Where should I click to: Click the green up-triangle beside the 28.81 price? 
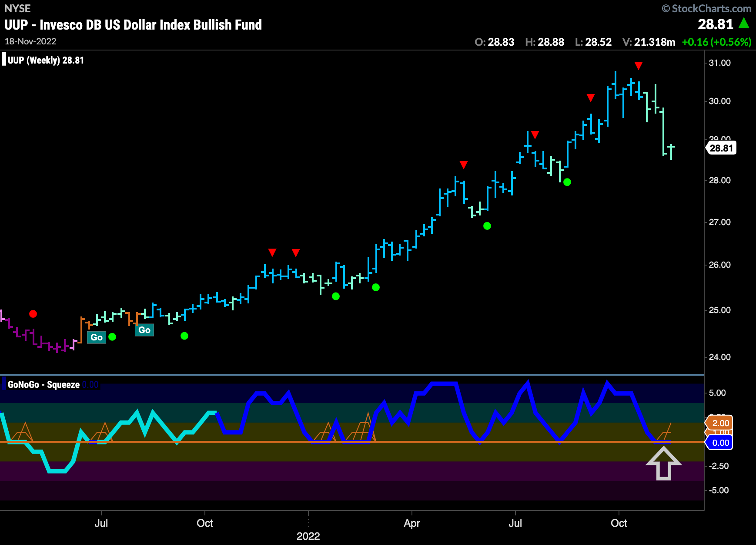pos(744,23)
